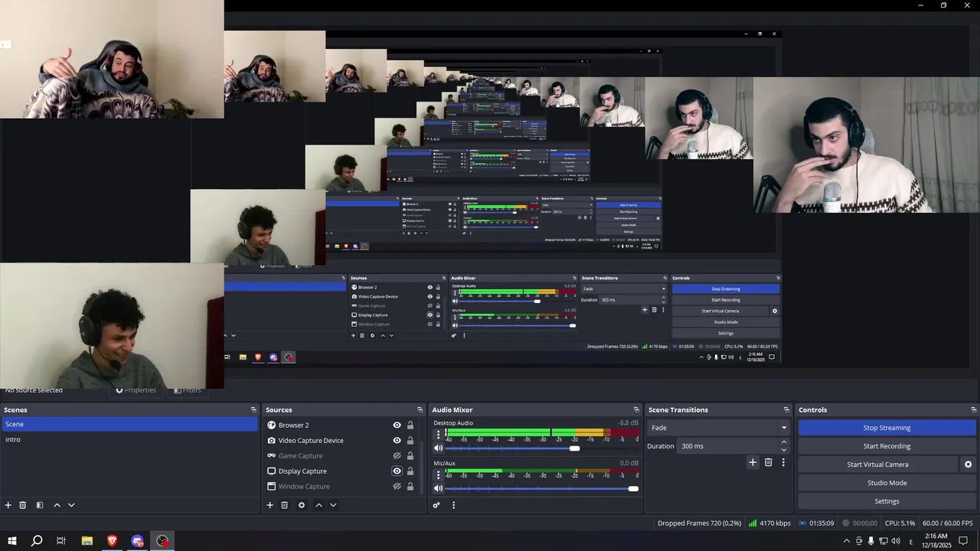Click the Stop Streaming button
Image resolution: width=980 pixels, height=551 pixels.
point(887,428)
